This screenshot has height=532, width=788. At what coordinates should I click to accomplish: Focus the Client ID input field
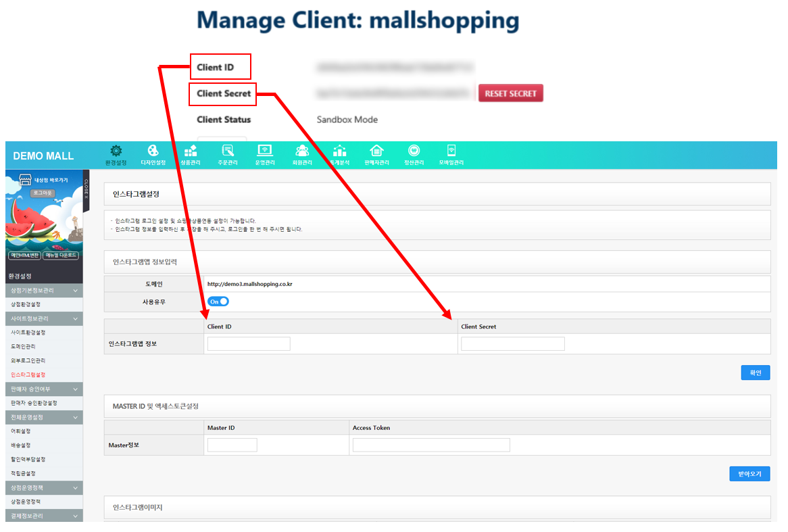point(249,344)
